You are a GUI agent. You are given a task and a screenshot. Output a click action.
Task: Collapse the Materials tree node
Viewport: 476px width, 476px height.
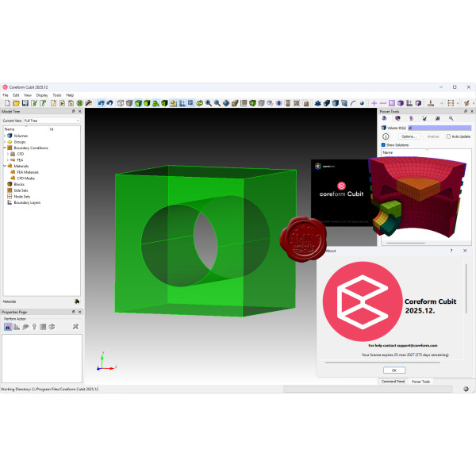click(x=5, y=166)
